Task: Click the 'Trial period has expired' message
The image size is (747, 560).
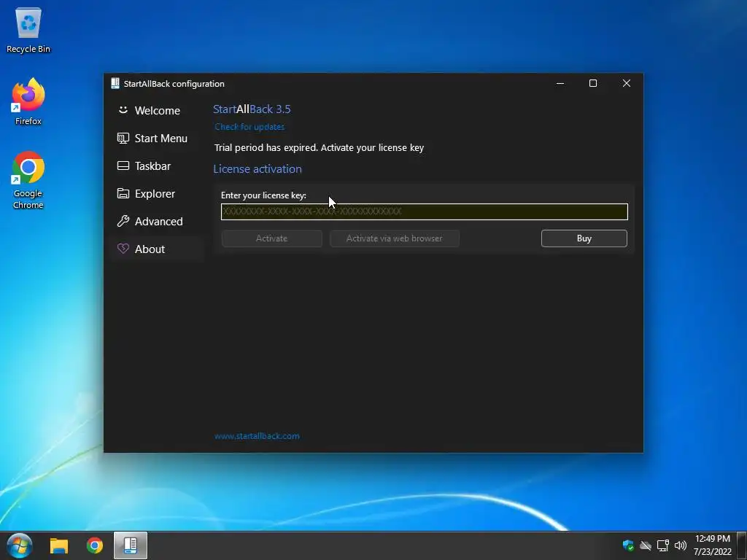Action: point(319,147)
